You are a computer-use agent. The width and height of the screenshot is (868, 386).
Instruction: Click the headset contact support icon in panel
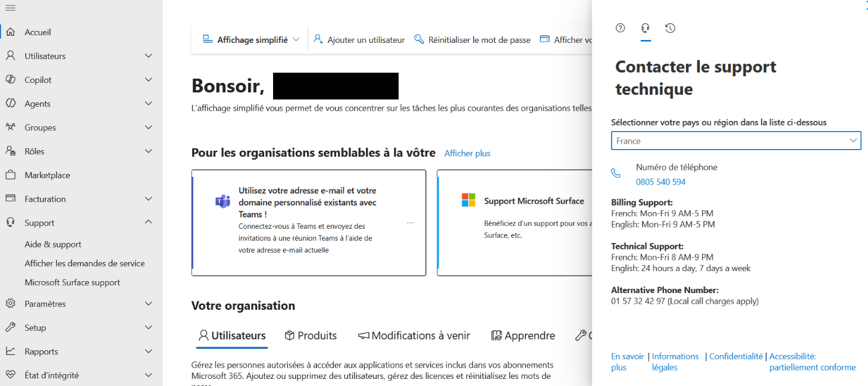[x=645, y=28]
